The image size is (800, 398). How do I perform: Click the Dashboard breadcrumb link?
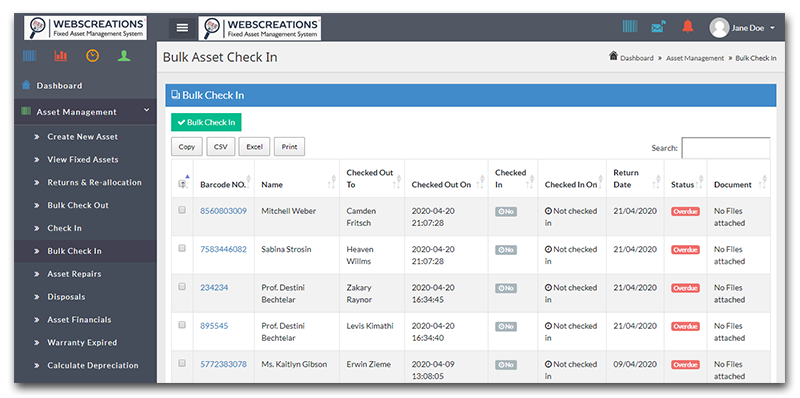(x=637, y=58)
